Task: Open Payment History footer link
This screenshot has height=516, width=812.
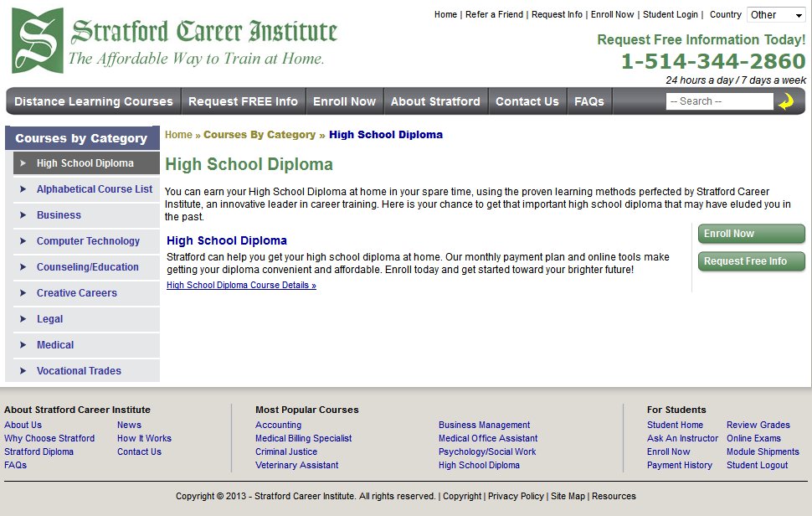Action: [x=680, y=465]
